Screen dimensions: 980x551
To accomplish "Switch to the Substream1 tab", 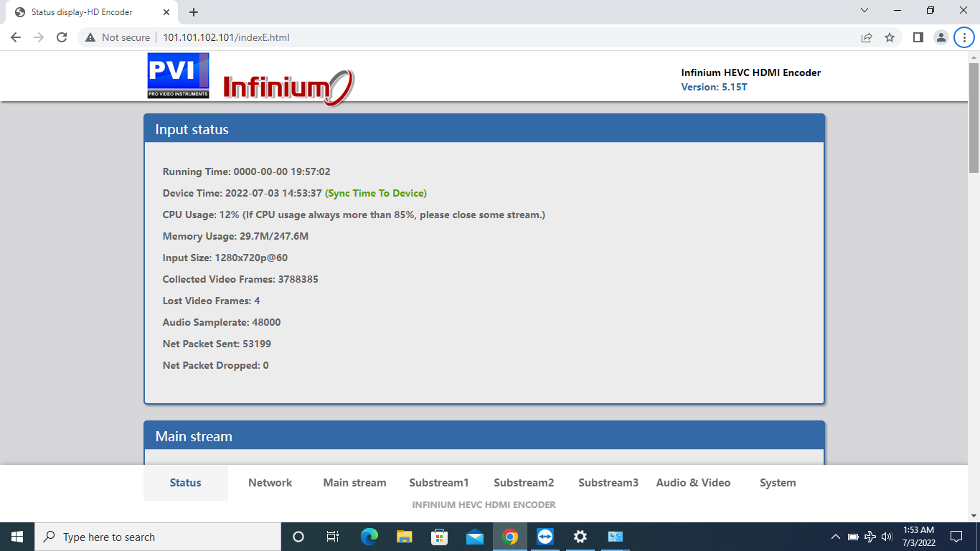I will 439,483.
